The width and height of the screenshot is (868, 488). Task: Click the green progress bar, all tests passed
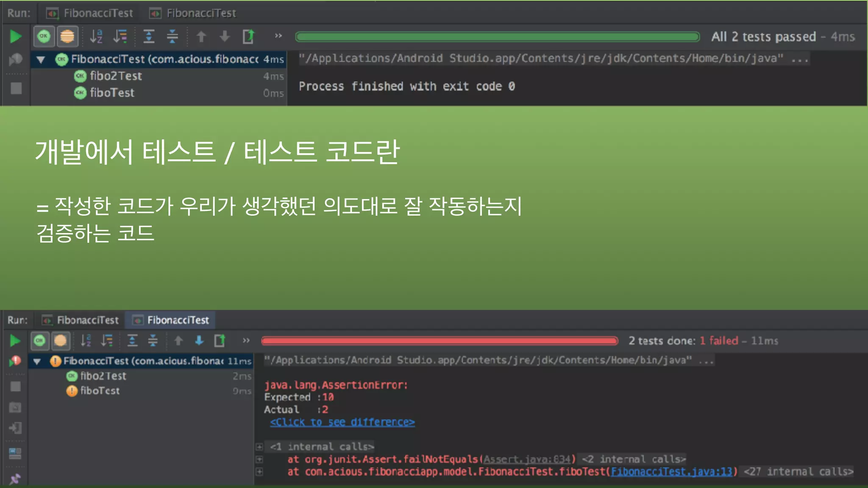point(498,37)
